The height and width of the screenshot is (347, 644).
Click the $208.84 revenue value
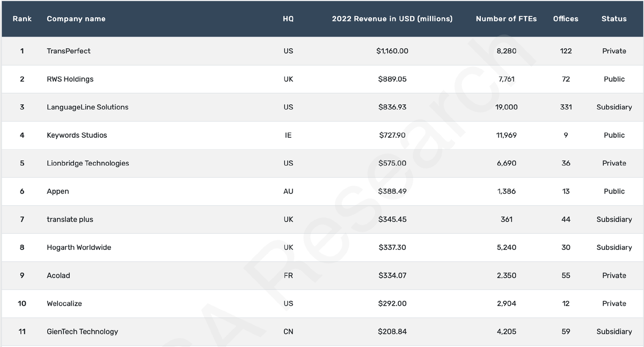(392, 331)
